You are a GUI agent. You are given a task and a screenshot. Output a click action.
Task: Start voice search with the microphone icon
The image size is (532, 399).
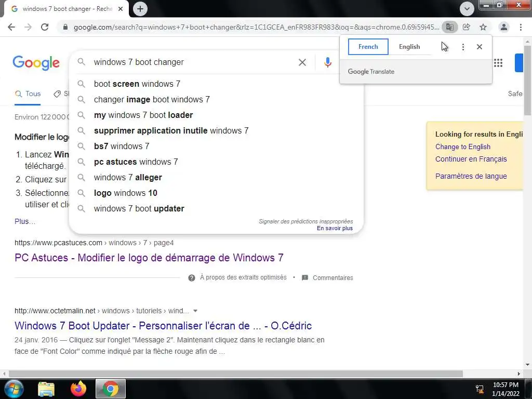[x=327, y=62]
